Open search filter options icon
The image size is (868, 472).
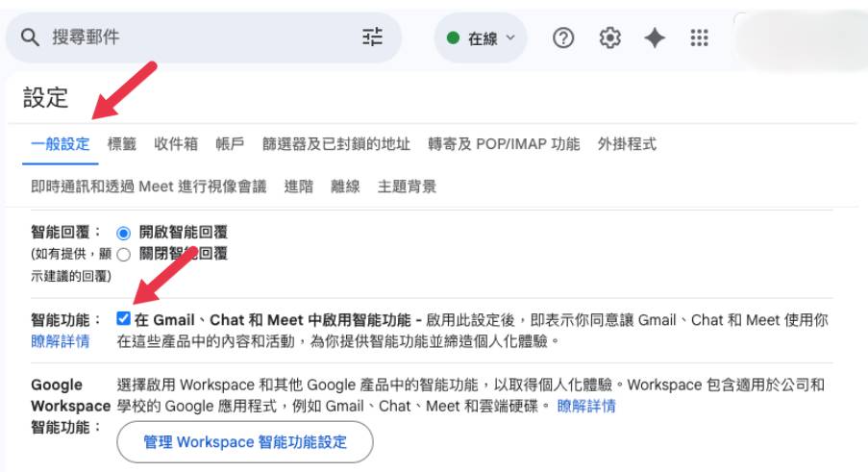[373, 37]
